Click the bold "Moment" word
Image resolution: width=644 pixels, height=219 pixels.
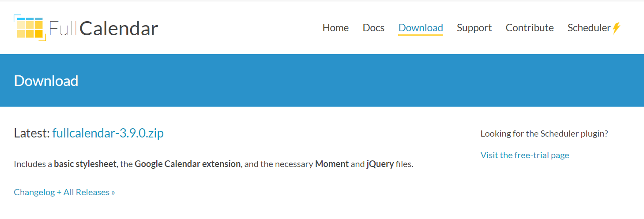331,164
